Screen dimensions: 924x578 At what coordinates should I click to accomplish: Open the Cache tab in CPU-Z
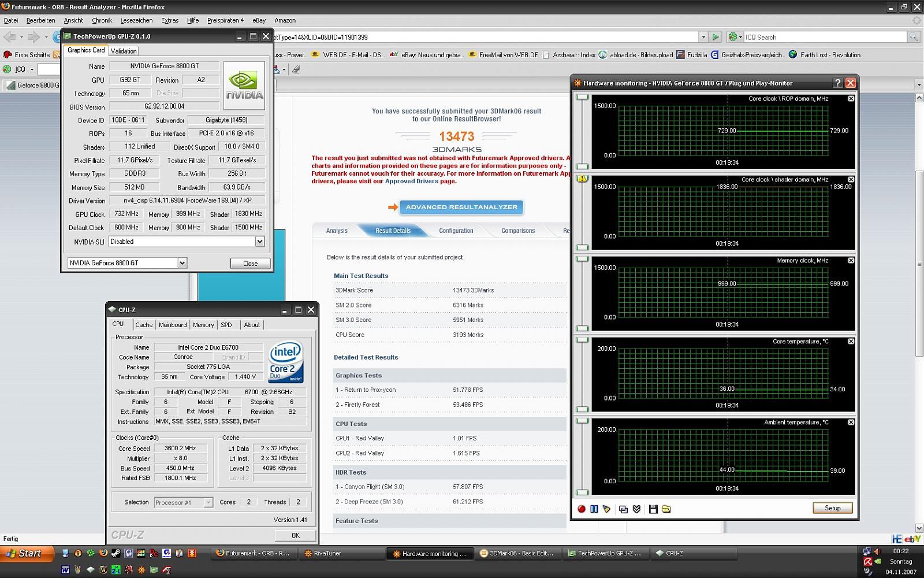(144, 325)
